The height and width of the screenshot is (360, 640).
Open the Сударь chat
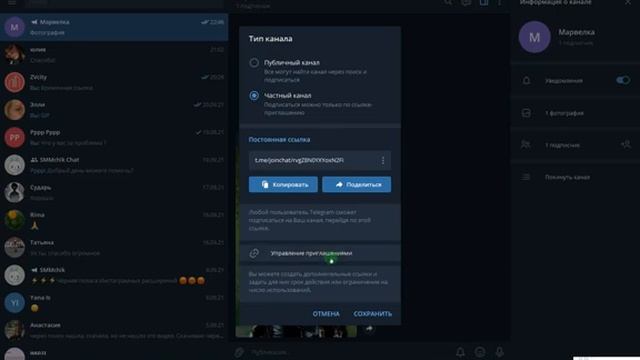coord(114,193)
